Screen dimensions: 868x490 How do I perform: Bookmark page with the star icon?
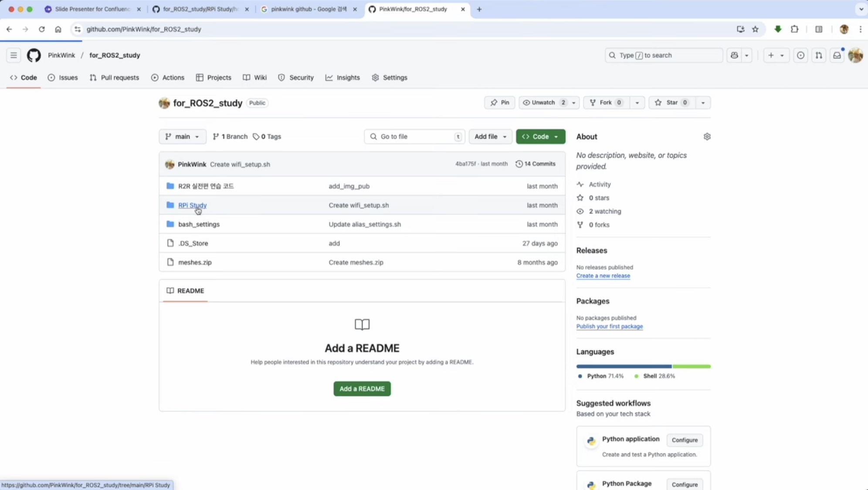[755, 29]
